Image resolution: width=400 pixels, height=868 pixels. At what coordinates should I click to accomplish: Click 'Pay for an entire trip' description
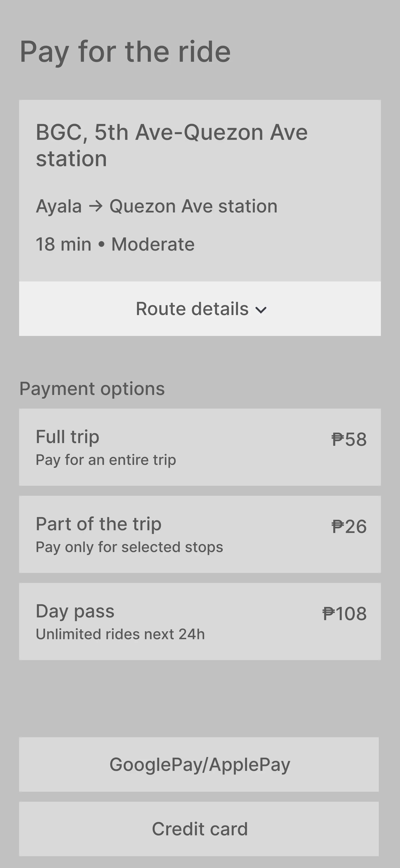[106, 460]
